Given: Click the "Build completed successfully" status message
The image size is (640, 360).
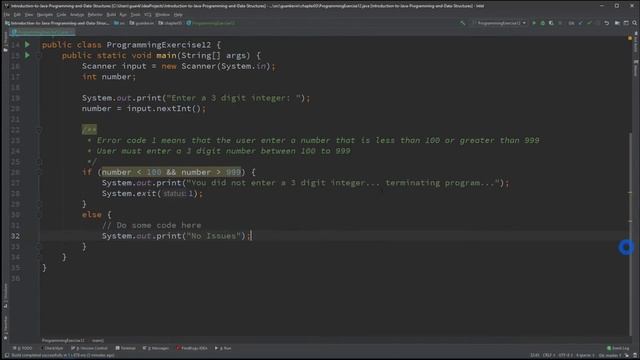Looking at the screenshot, I should click(63, 356).
